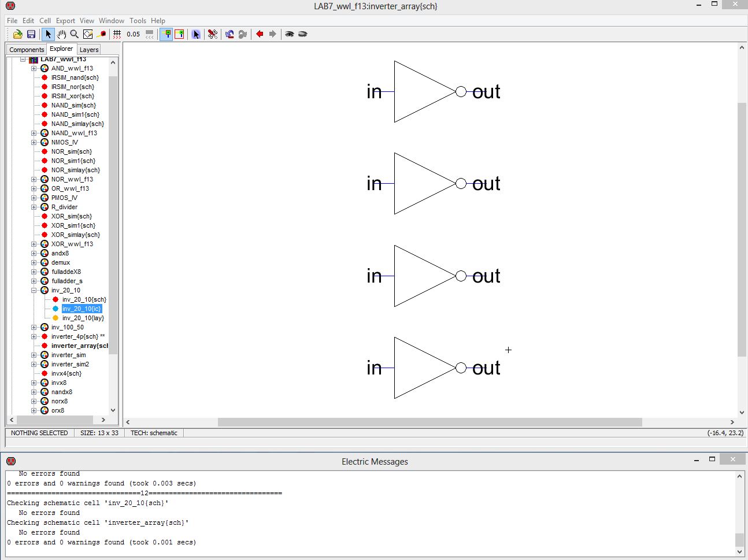Expand the NAND_wwl_f13 tree node
This screenshot has height=560, width=748.
click(x=34, y=133)
